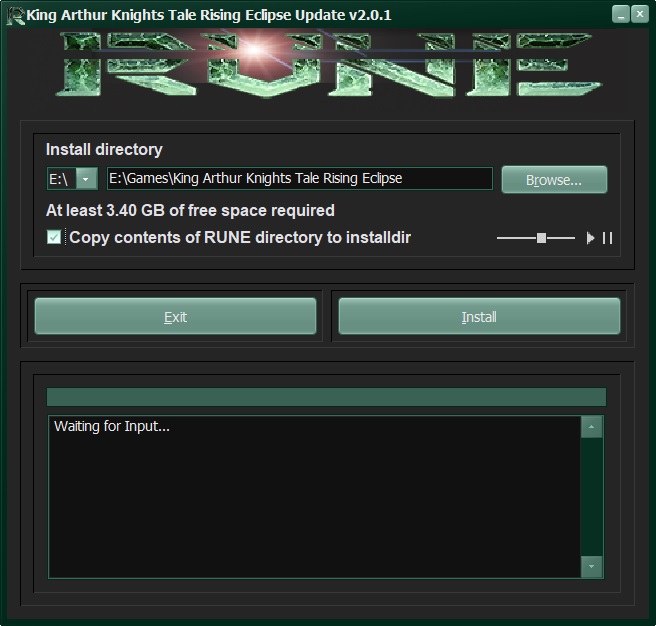The image size is (656, 626).
Task: Uncheck Copy contents of RUNE directory checkbox
Action: [x=54, y=237]
